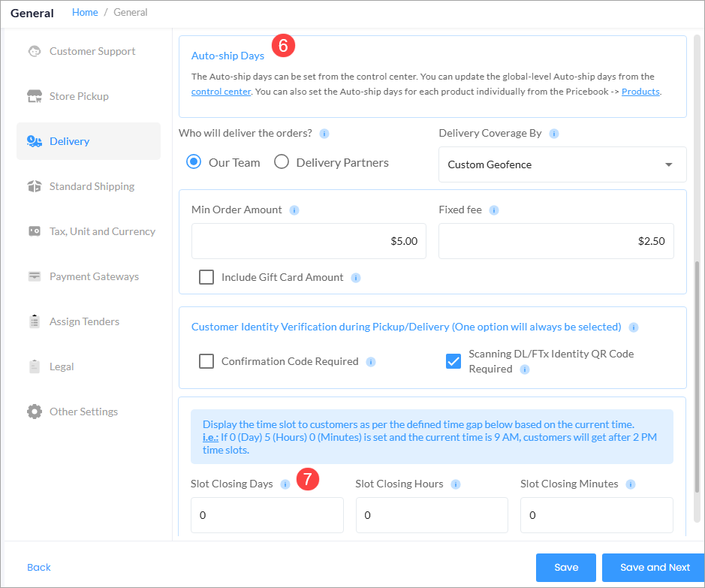705x588 pixels.
Task: Click info icon next to Min Order Amount
Action: (294, 210)
